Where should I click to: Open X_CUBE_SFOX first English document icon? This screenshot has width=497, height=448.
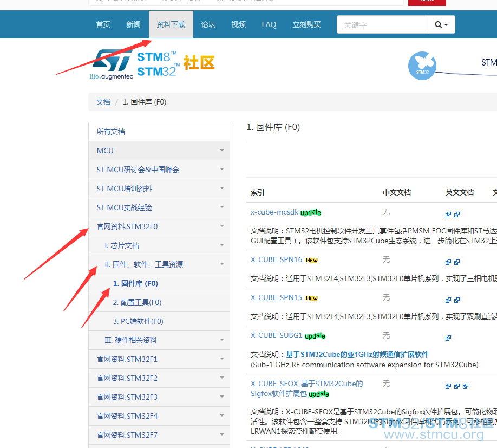pos(448,386)
